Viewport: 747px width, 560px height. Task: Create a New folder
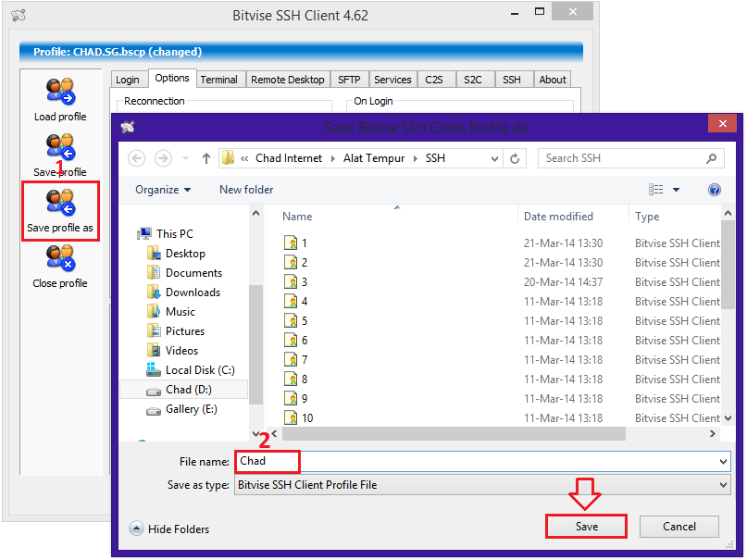coord(246,190)
